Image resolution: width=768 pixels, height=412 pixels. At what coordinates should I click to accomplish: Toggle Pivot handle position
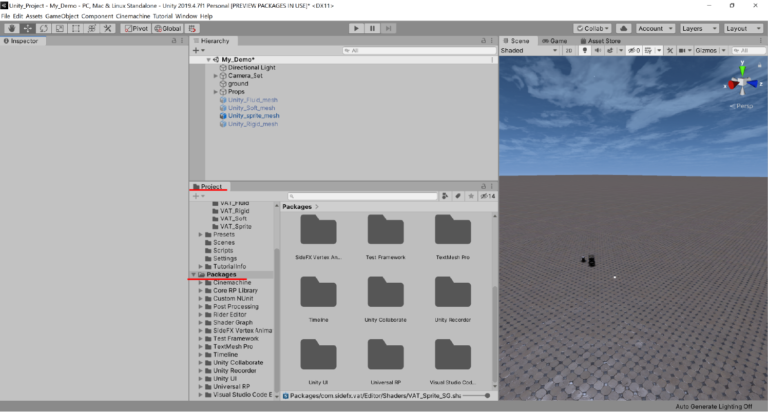tap(136, 28)
